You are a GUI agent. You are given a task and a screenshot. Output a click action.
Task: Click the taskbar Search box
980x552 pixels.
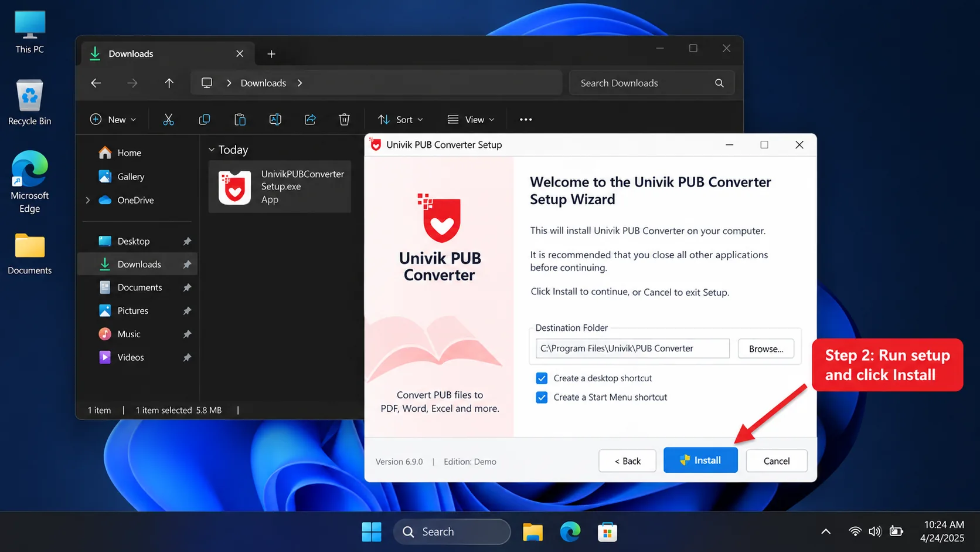(x=452, y=532)
